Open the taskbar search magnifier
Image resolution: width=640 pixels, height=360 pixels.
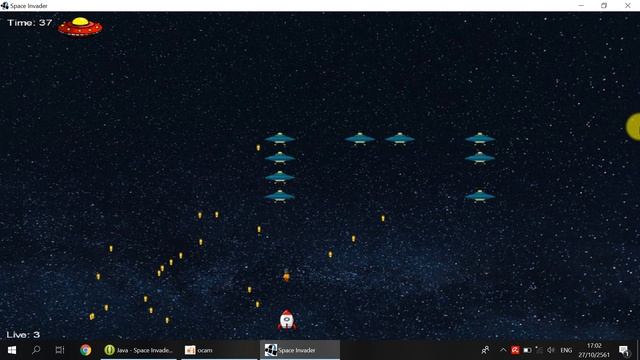pos(36,350)
